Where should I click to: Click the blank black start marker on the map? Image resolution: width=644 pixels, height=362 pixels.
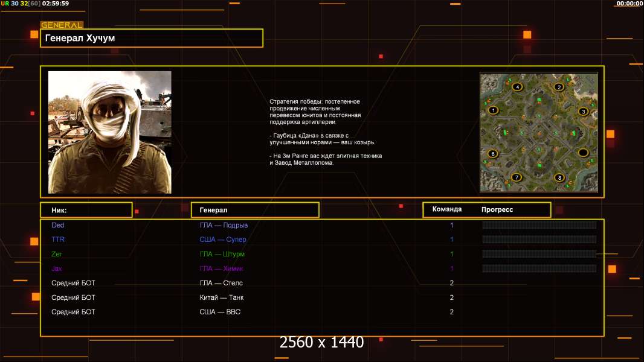(583, 153)
